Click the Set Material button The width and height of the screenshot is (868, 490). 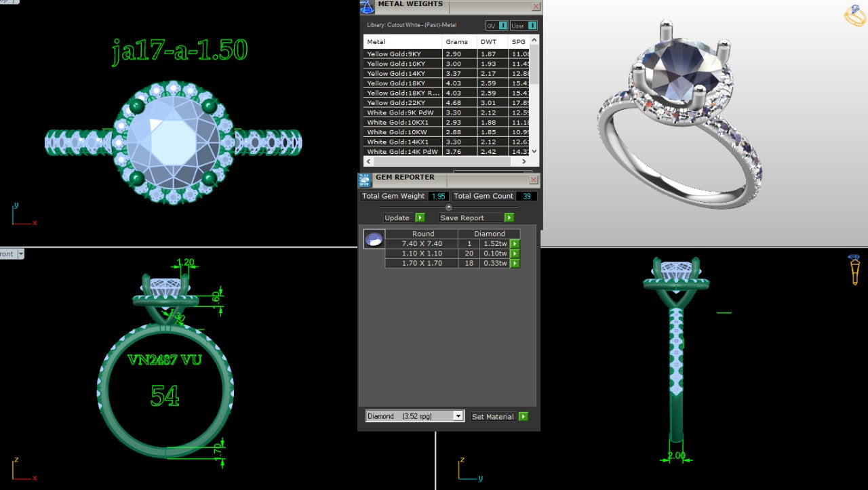[494, 416]
